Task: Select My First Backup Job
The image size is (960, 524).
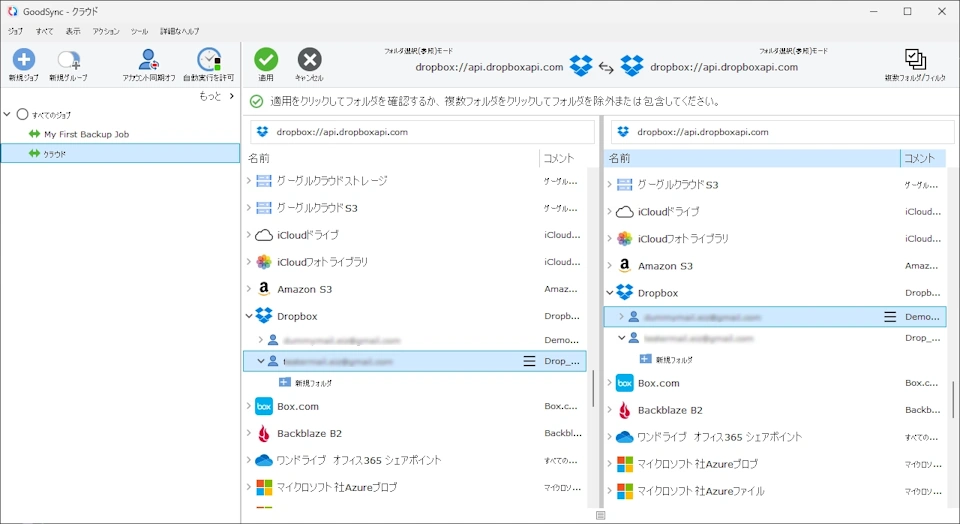Action: (86, 134)
